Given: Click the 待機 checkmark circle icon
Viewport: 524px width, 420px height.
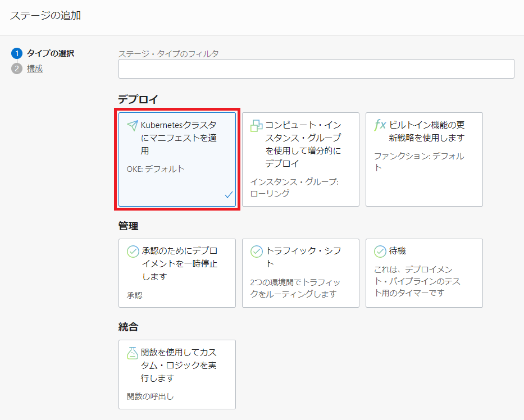Looking at the screenshot, I should click(380, 252).
